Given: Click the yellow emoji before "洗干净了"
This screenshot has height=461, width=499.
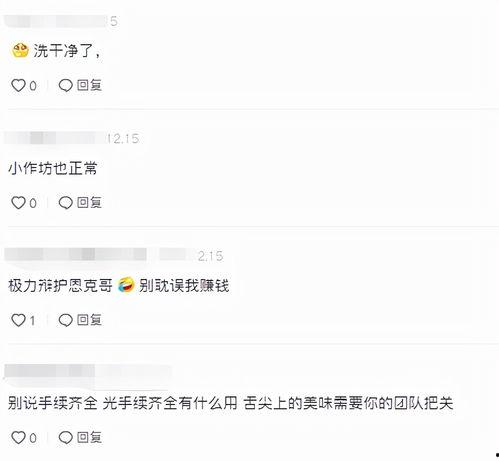Looking at the screenshot, I should click(x=20, y=50).
